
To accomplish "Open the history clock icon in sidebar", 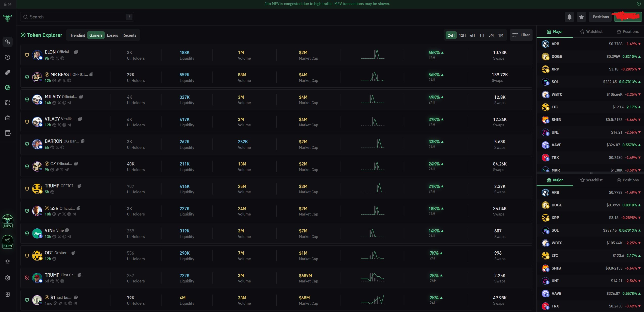I will [x=8, y=57].
